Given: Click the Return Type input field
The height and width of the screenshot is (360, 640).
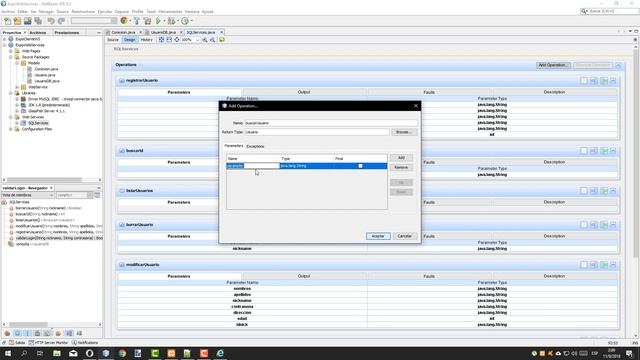Looking at the screenshot, I should pyautogui.click(x=317, y=132).
